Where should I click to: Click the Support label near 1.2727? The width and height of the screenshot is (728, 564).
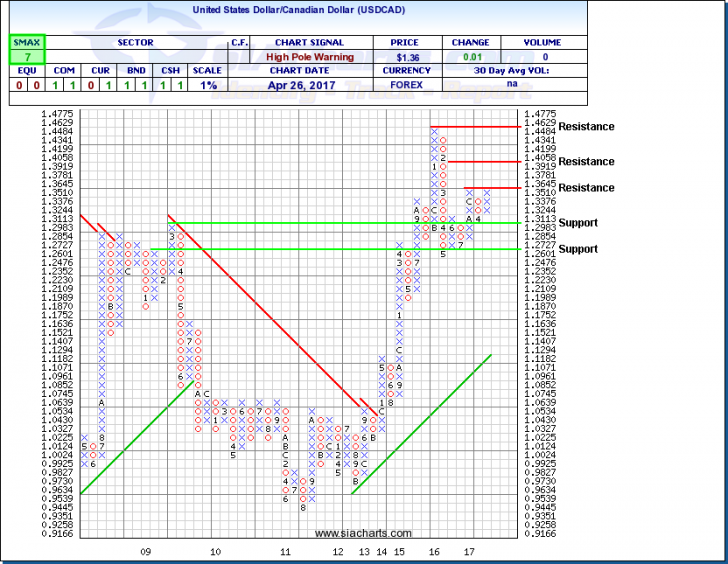tap(578, 249)
